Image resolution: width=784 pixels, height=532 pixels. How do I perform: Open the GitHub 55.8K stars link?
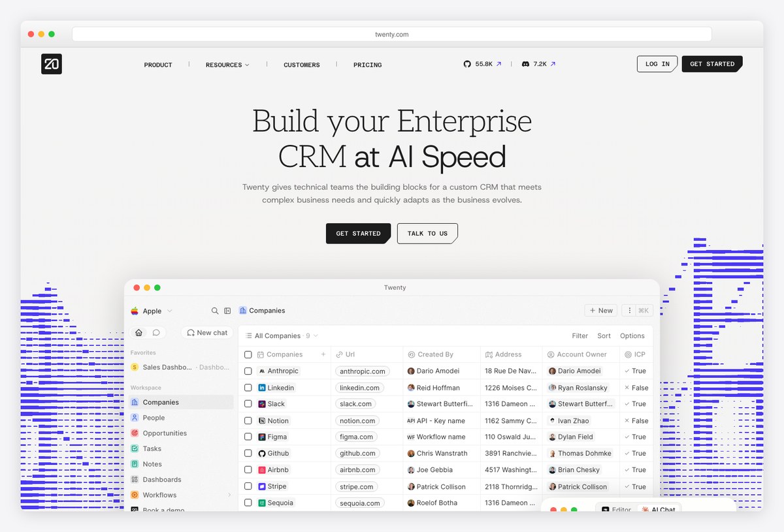[482, 64]
